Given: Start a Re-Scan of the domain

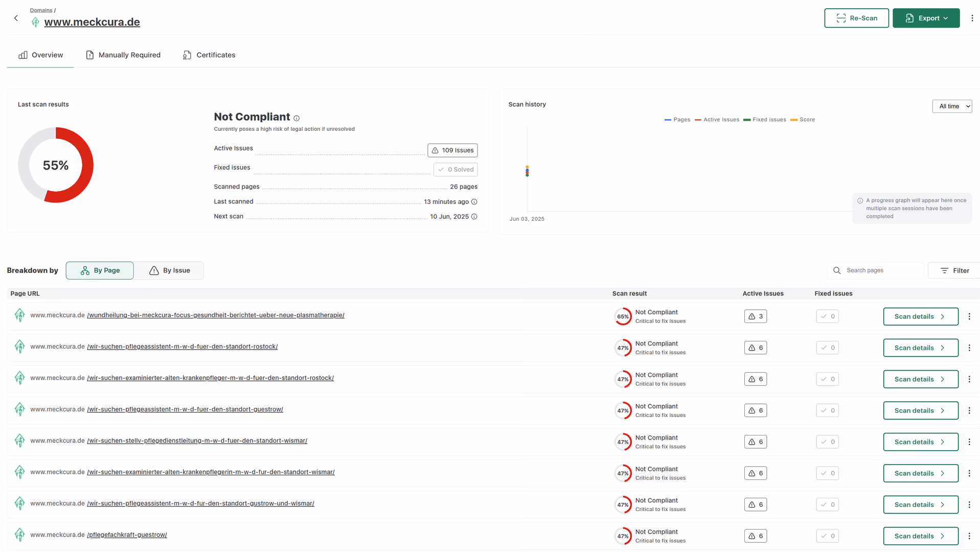Looking at the screenshot, I should 856,18.
